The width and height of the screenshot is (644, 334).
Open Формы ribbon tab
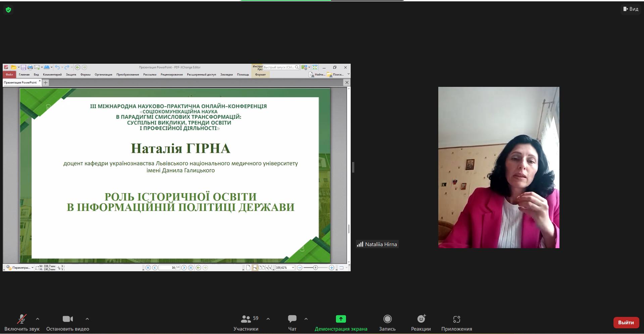pos(86,74)
